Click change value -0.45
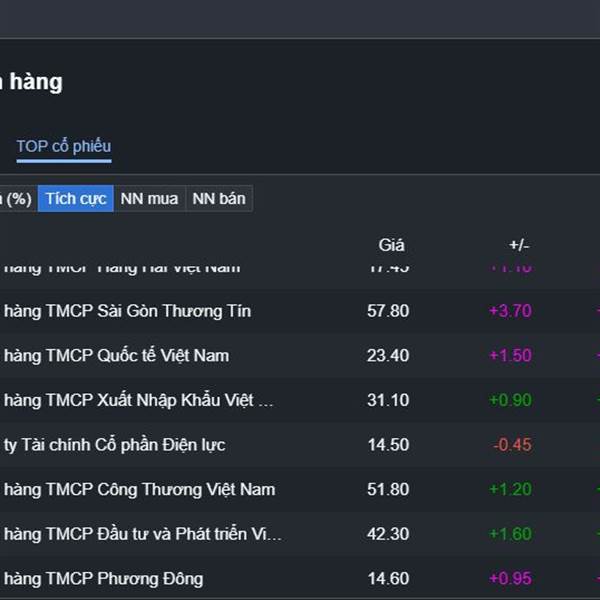 pyautogui.click(x=512, y=445)
